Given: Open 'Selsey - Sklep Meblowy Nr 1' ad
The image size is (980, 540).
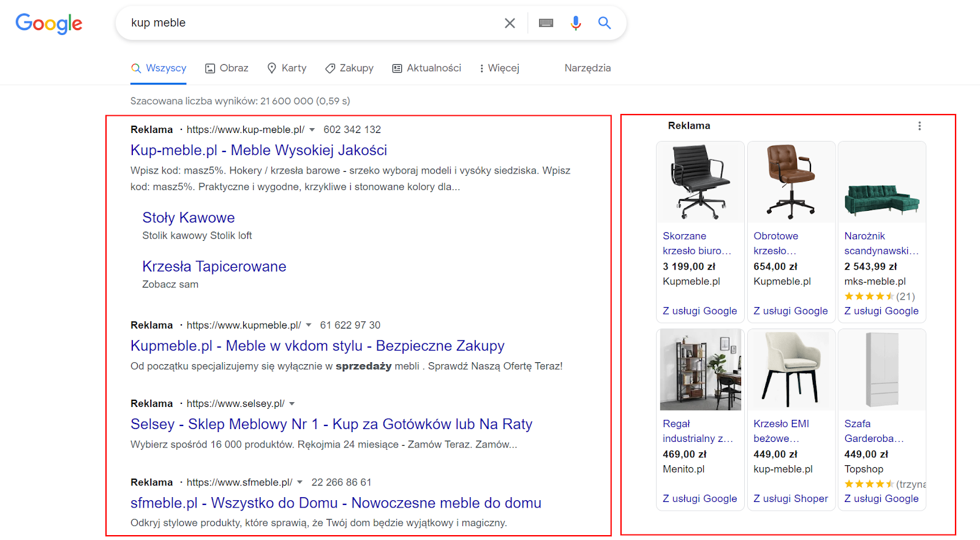Looking at the screenshot, I should (331, 424).
